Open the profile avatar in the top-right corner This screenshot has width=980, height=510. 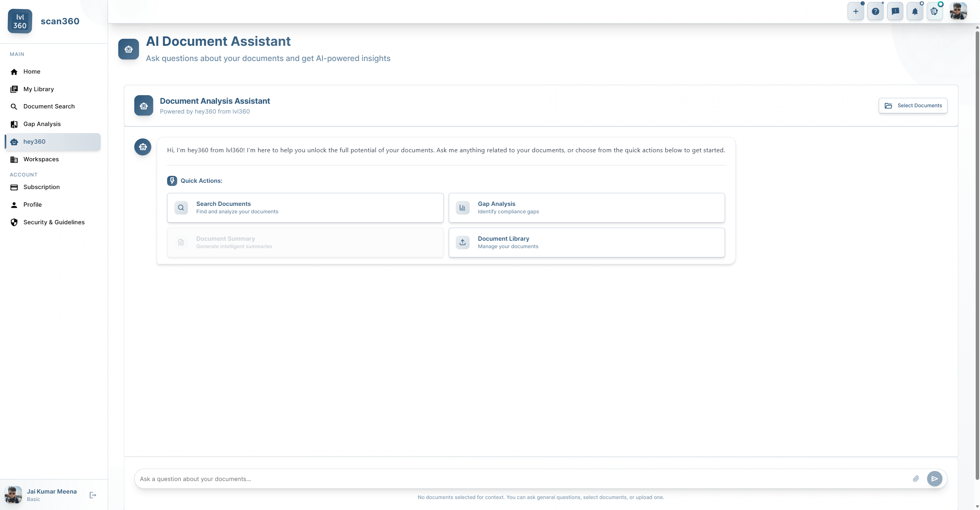958,11
